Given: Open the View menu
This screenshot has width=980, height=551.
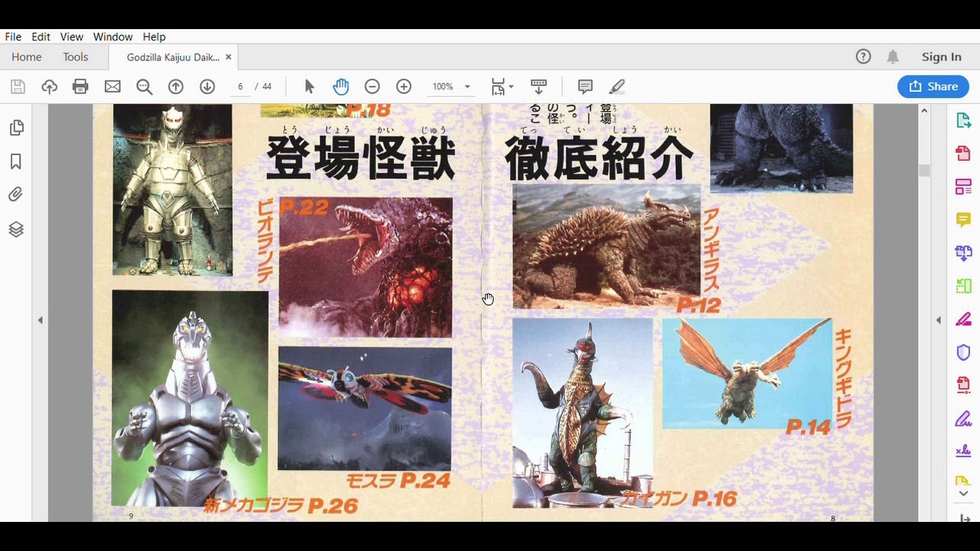Looking at the screenshot, I should [x=71, y=37].
